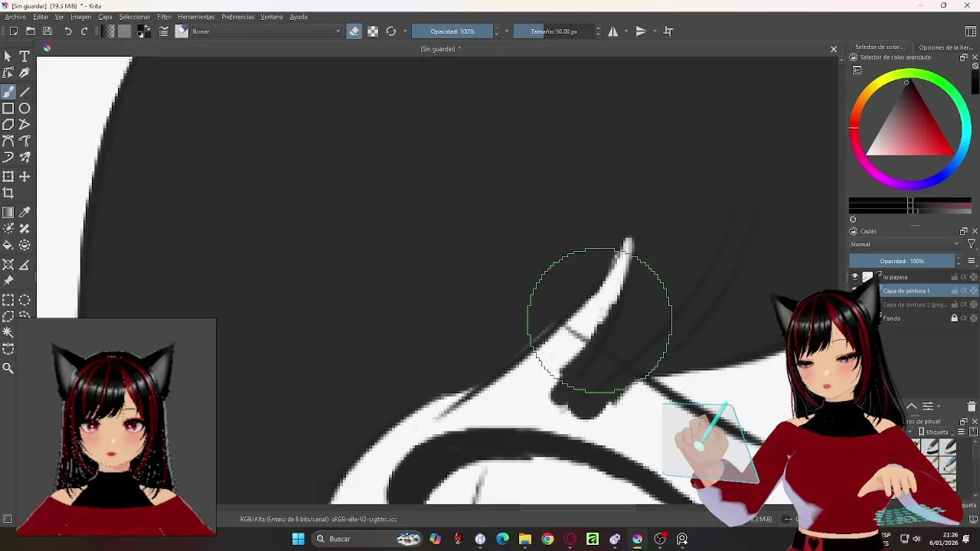Select the Text tool
Screen dimensions: 980x551
(24, 57)
